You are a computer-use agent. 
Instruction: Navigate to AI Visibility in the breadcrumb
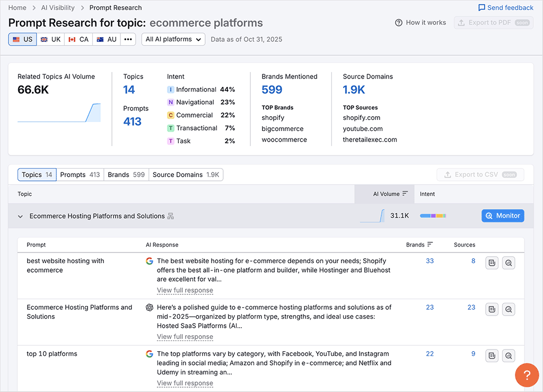[x=58, y=7]
